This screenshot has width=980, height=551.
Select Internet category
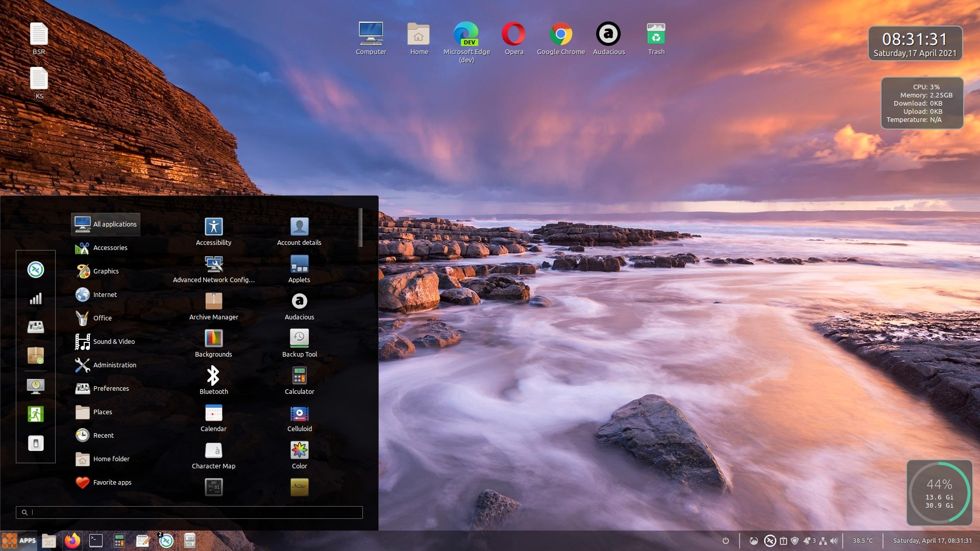[106, 294]
